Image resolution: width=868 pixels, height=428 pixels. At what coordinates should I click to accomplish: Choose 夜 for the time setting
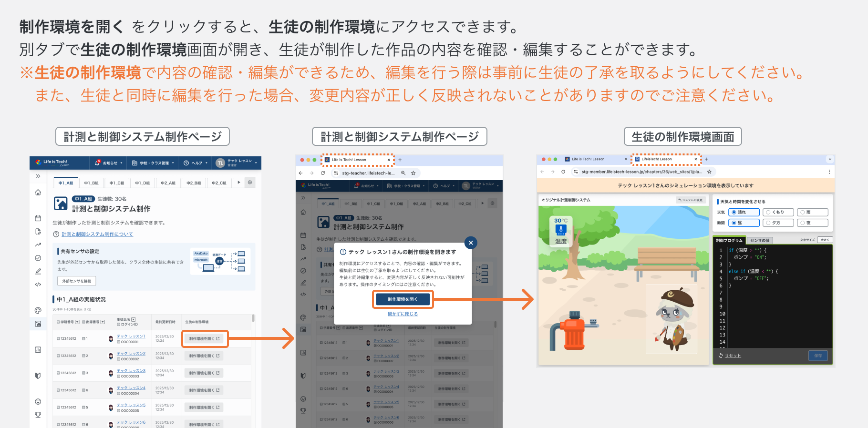[x=813, y=223]
